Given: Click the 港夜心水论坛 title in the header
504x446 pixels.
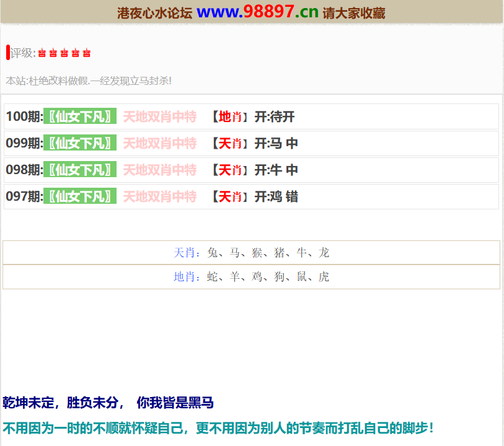Looking at the screenshot, I should click(154, 13).
